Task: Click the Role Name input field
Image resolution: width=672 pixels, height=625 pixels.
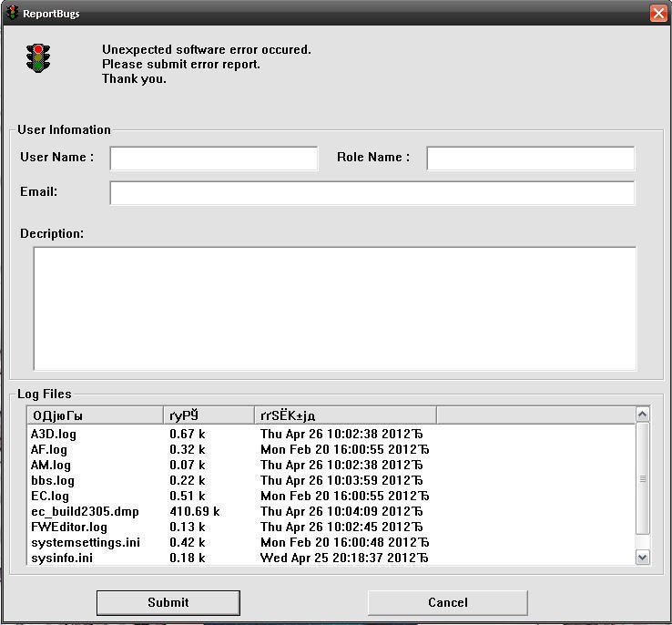Action: 530,159
